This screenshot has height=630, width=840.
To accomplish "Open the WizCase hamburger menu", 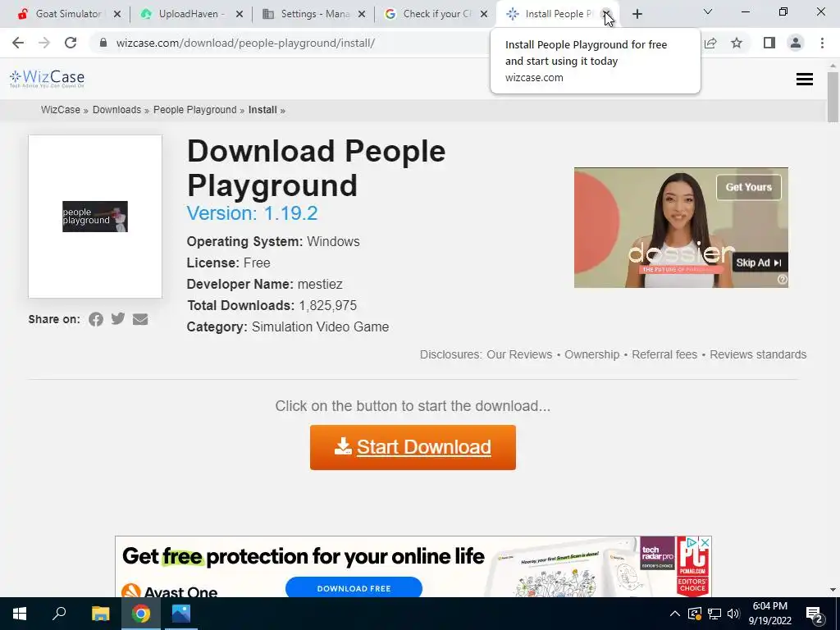I will pos(804,80).
